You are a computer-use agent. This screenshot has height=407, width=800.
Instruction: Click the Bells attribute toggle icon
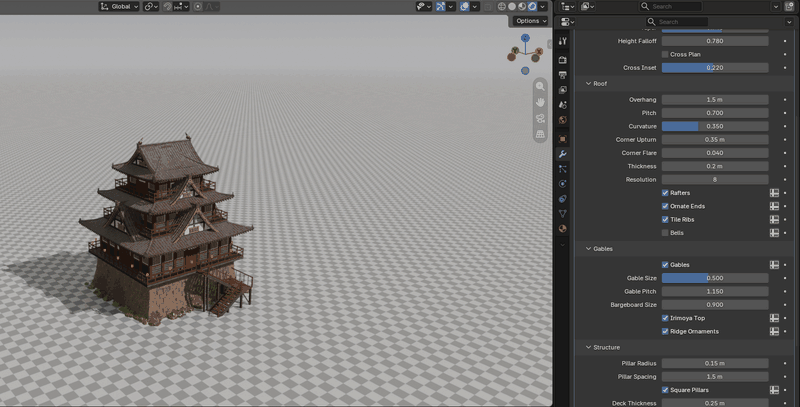click(x=774, y=233)
